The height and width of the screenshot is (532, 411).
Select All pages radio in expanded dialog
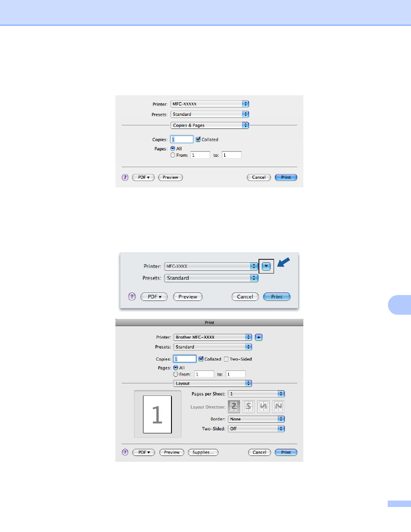176,368
